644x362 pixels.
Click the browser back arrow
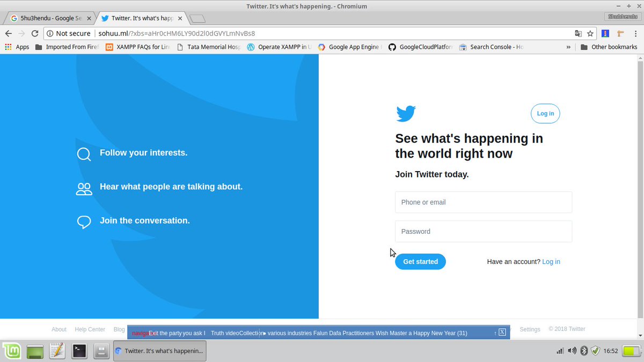[x=8, y=33]
